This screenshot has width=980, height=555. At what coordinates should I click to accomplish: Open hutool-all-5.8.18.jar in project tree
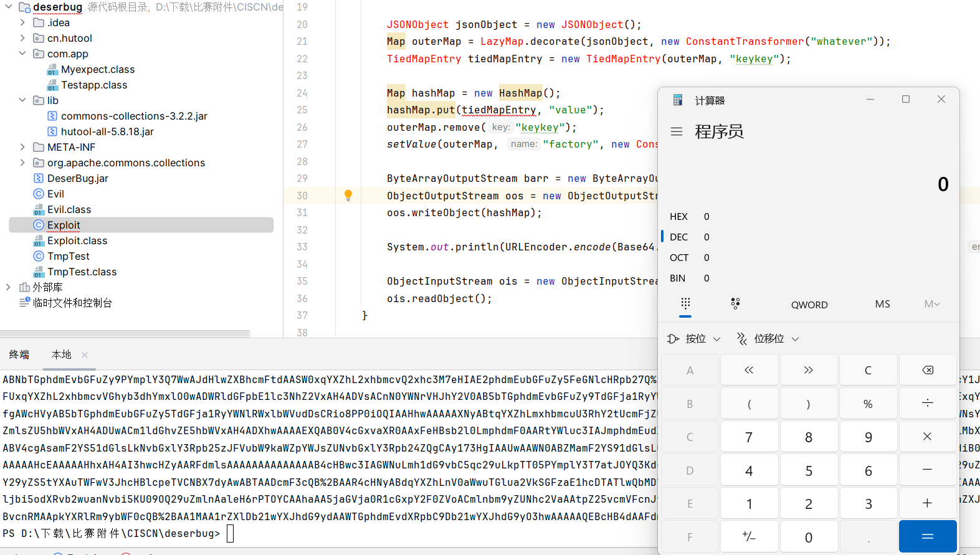click(107, 131)
